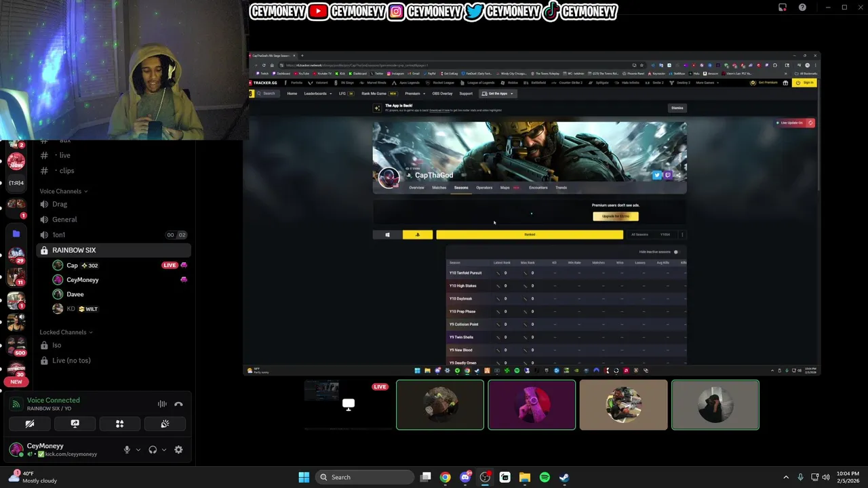Open headphone output options chevron
This screenshot has height=488, width=868.
pyautogui.click(x=164, y=449)
